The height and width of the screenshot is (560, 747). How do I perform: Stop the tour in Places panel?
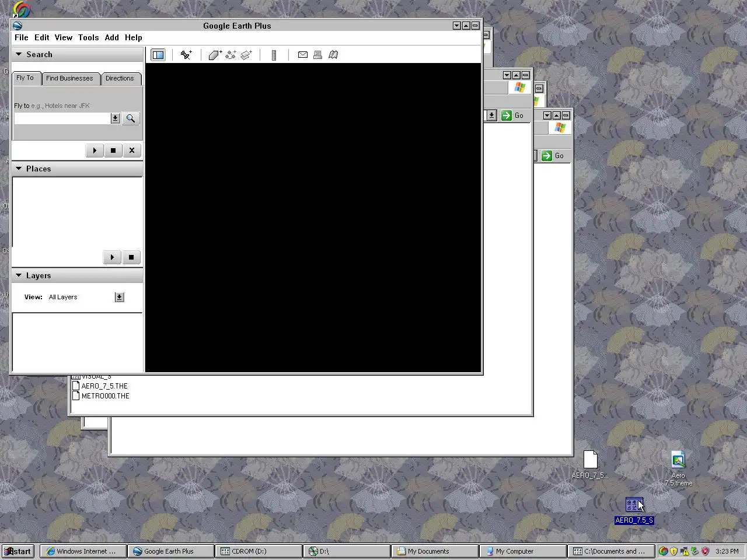[131, 257]
